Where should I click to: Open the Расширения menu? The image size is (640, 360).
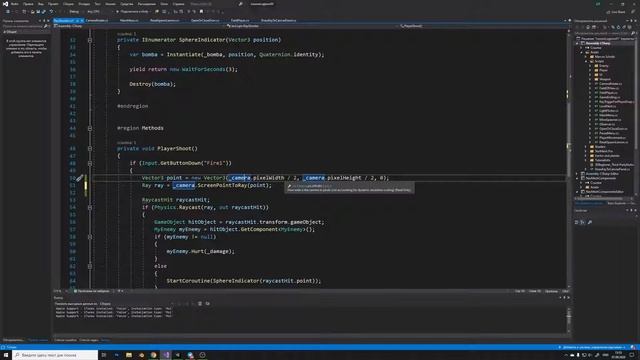pyautogui.click(x=147, y=4)
